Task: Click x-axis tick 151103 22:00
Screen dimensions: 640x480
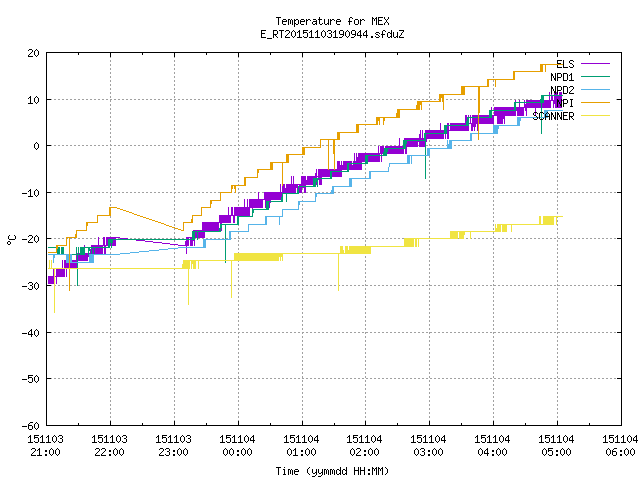Action: click(109, 446)
